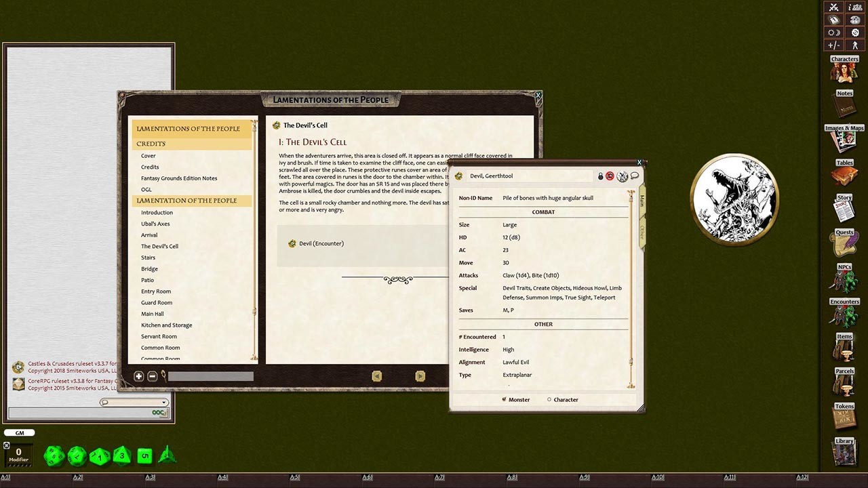Toggle the lock on Devil, Geerthtool sheet

600,176
